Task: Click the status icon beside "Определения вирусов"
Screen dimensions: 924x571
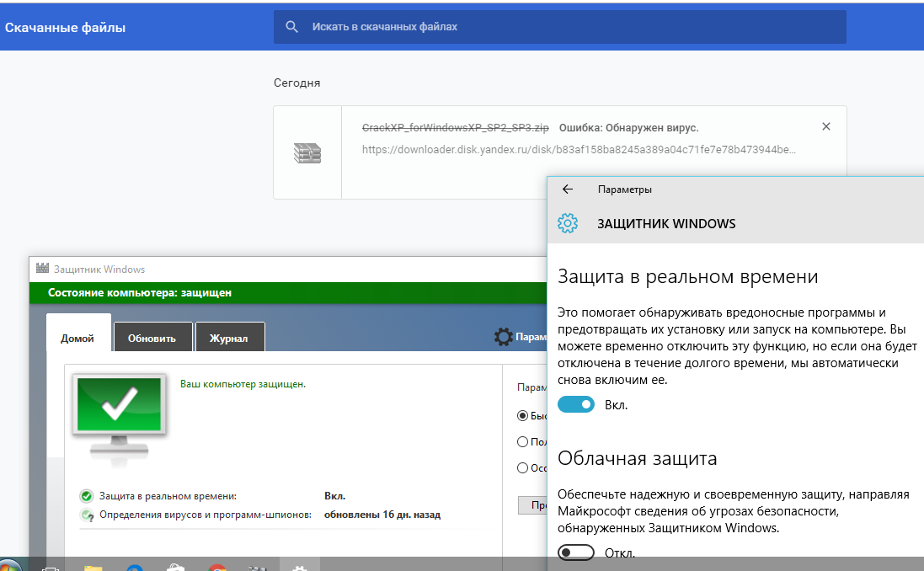Action: [87, 515]
